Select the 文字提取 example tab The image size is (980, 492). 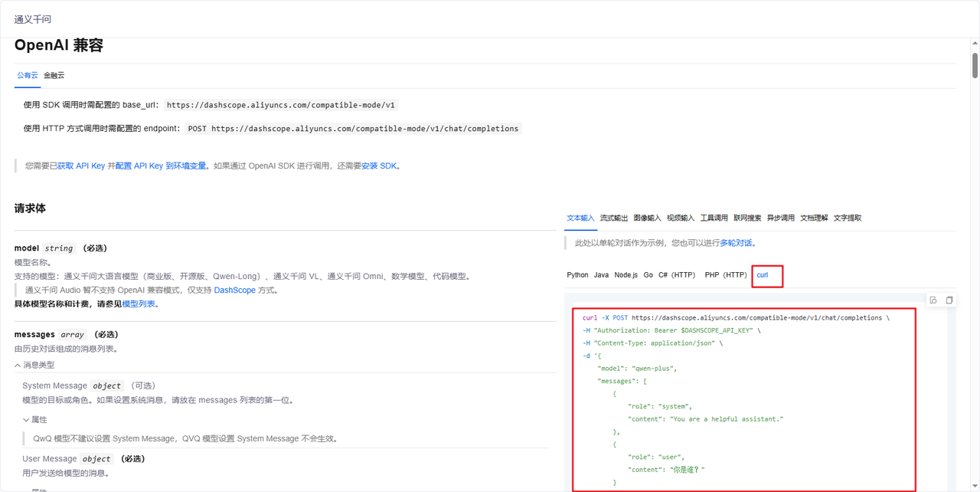click(848, 218)
